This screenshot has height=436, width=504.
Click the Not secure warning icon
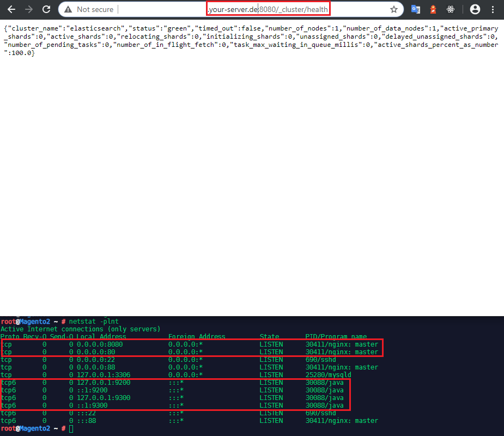68,9
